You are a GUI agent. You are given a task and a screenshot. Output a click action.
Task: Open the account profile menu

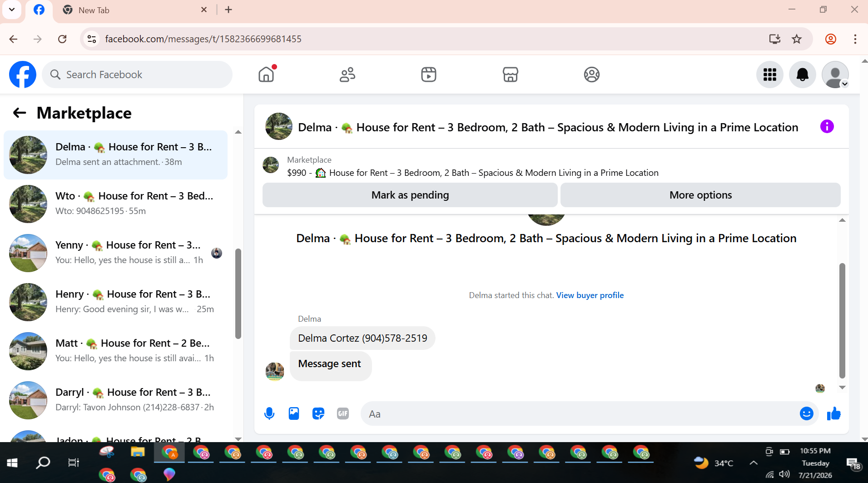click(x=835, y=75)
